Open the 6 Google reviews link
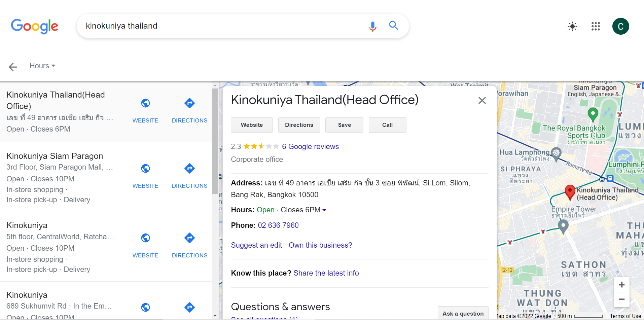The width and height of the screenshot is (644, 320). click(x=310, y=146)
